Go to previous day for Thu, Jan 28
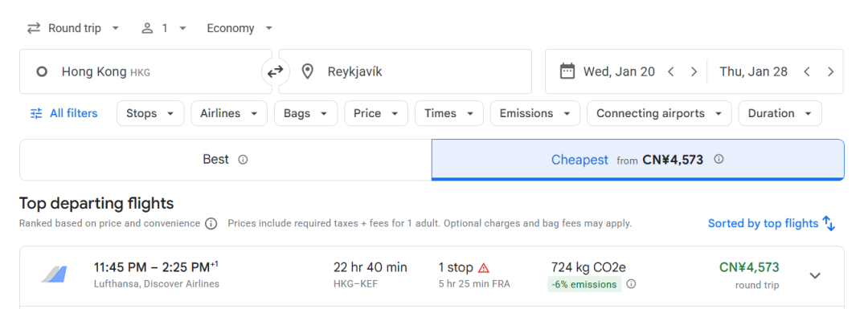Screen dimensions: 868x309 pyautogui.click(x=807, y=71)
